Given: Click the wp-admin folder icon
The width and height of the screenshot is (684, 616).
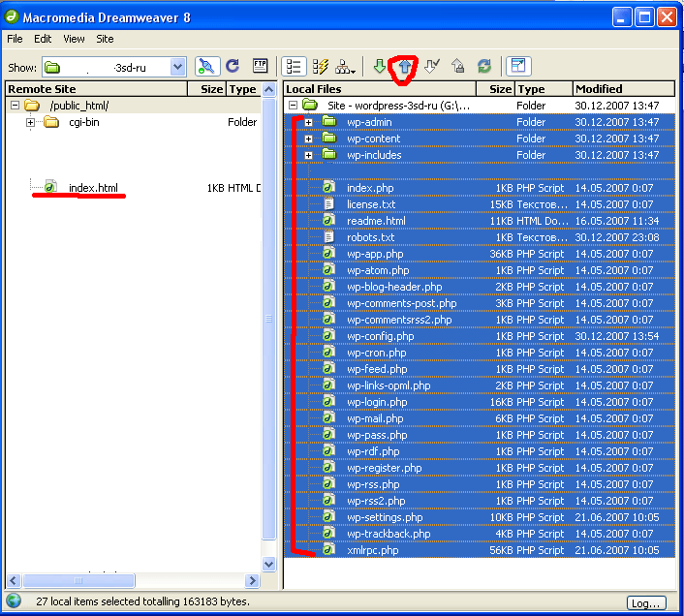Looking at the screenshot, I should (x=329, y=121).
